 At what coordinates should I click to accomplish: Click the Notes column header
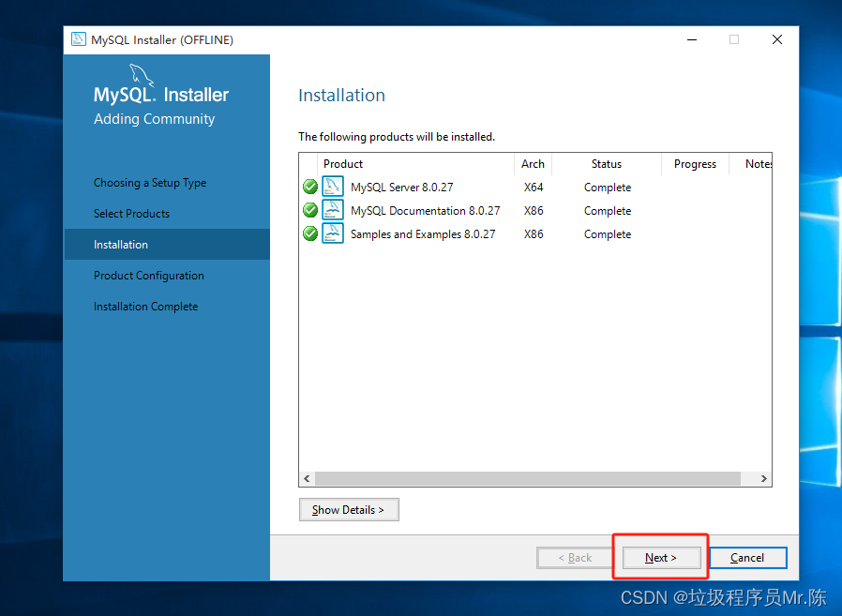tap(751, 164)
